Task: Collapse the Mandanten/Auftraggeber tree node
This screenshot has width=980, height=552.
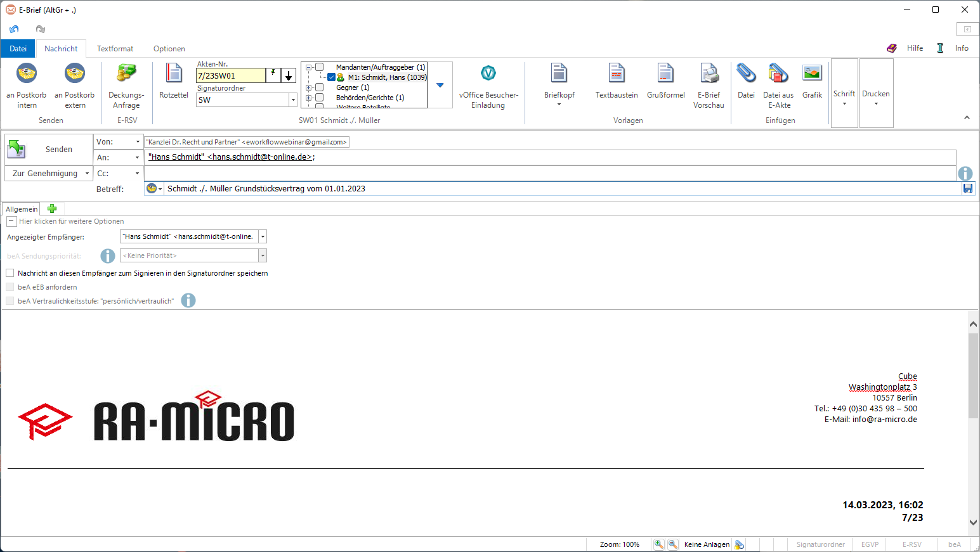Action: pos(309,67)
